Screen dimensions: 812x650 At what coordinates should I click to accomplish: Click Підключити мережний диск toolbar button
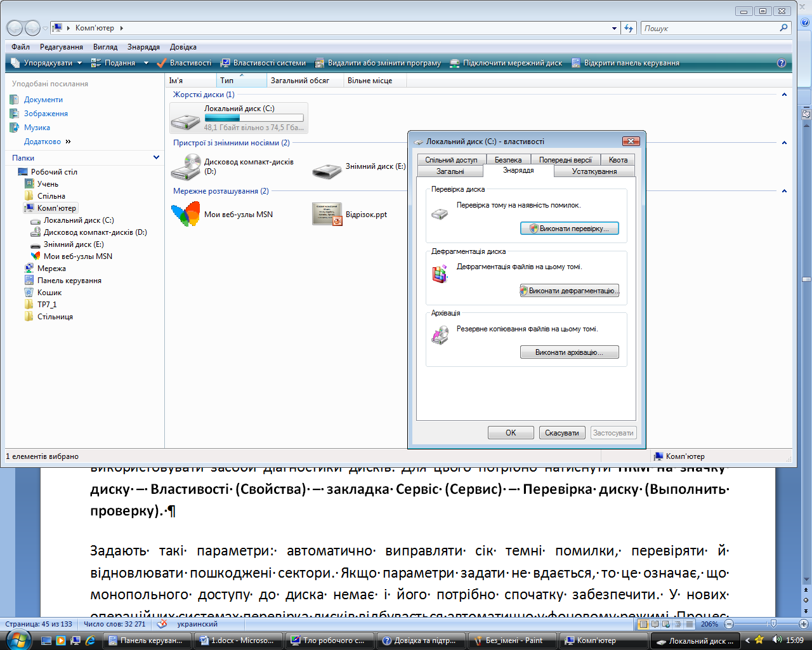(x=507, y=63)
